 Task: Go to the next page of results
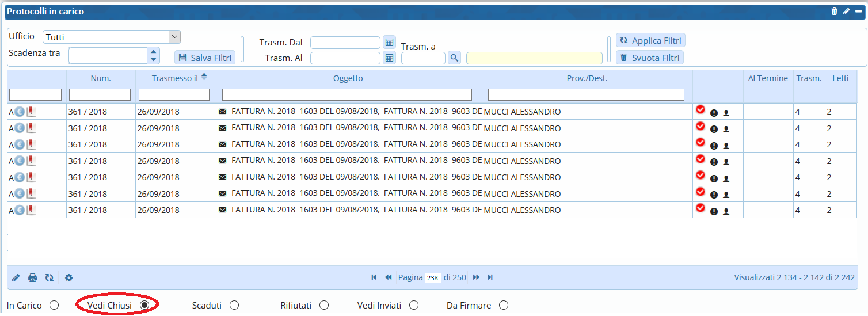(x=477, y=277)
